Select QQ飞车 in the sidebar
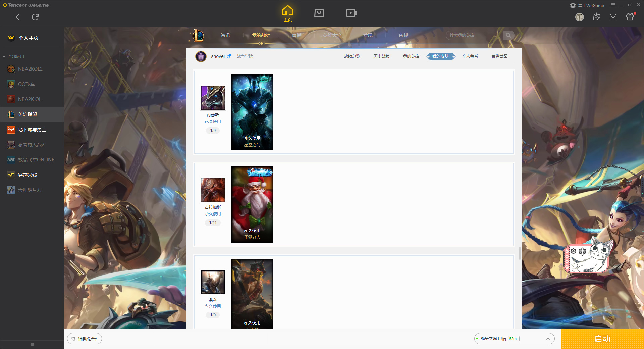The image size is (644, 349). pos(32,84)
